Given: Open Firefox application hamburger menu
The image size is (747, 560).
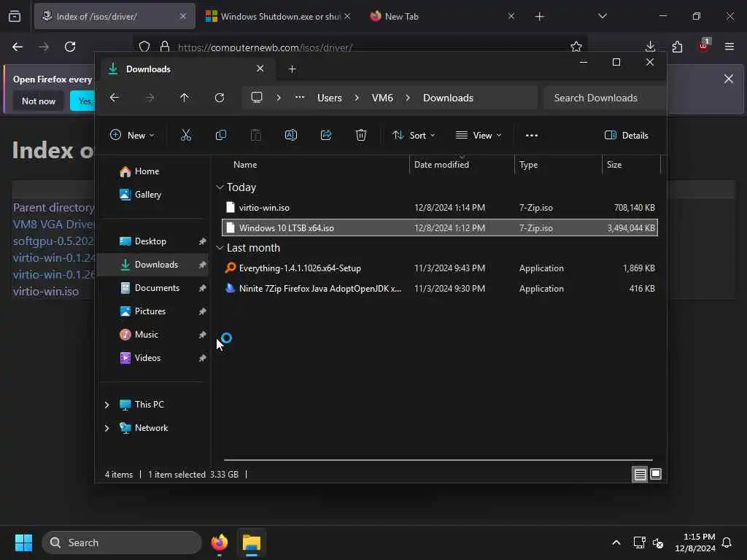Looking at the screenshot, I should [x=729, y=47].
